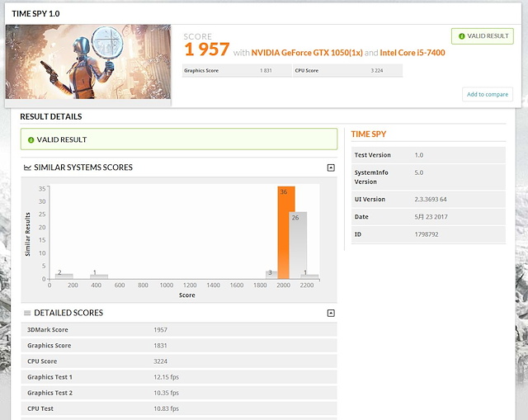Click the CPU Score row value 3224
Image resolution: width=528 pixels, height=420 pixels.
tap(160, 361)
